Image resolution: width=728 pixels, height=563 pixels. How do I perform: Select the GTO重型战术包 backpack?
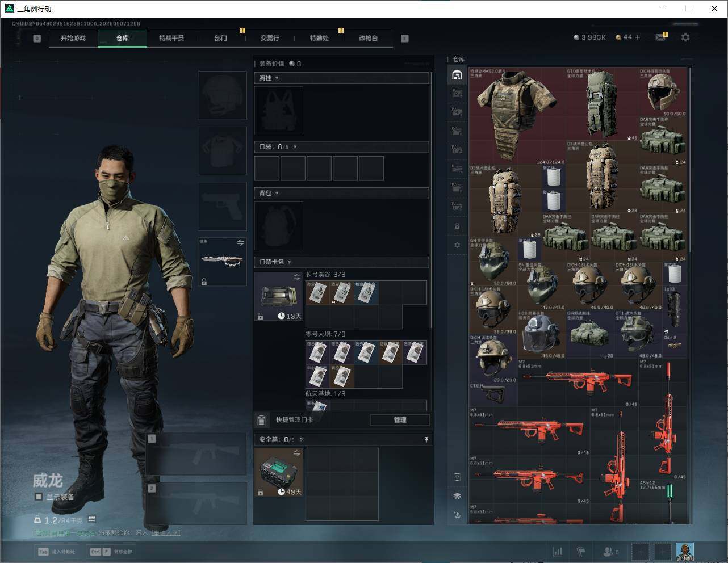point(603,104)
